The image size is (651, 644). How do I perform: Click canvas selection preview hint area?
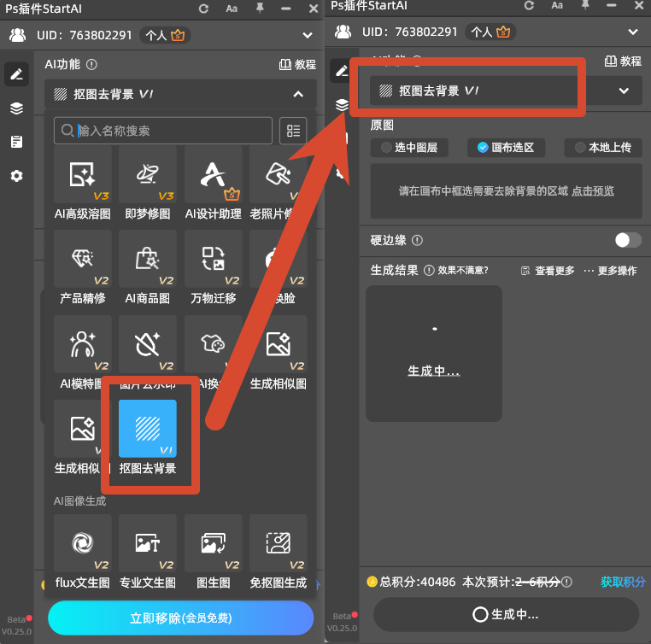[x=506, y=190]
